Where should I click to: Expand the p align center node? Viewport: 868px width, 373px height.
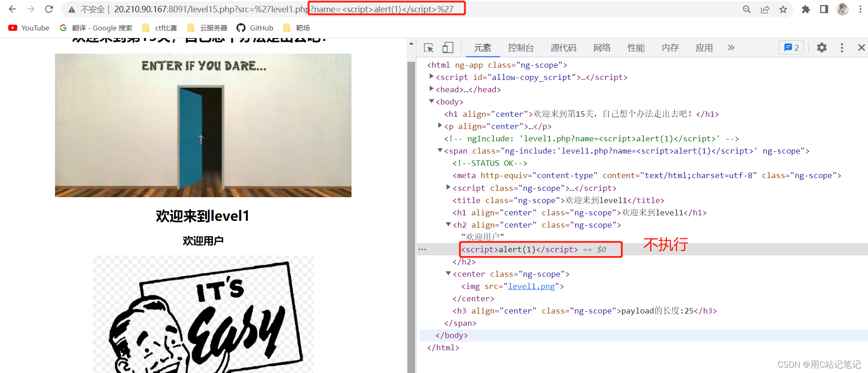(x=440, y=125)
